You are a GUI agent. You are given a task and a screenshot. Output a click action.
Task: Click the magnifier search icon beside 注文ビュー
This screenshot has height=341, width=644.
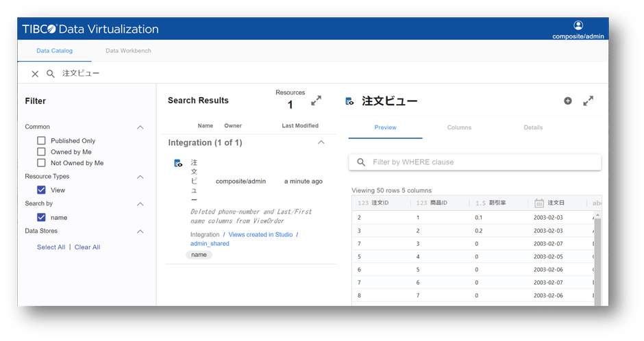[x=51, y=74]
